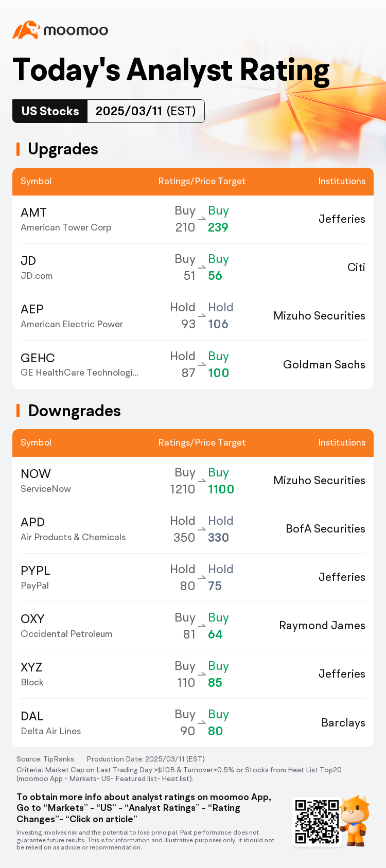The height and width of the screenshot is (868, 386).
Task: Click the Ratings/Price Target header in Upgrades
Action: pyautogui.click(x=202, y=181)
